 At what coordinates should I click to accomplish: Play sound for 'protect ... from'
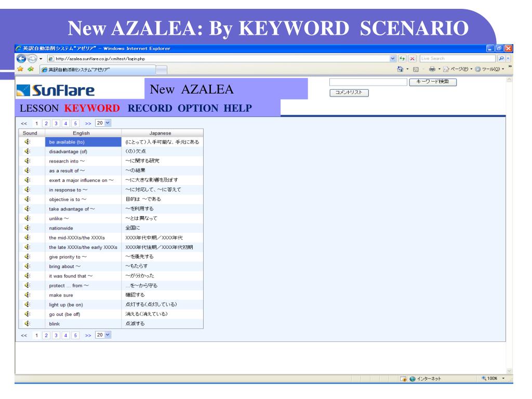pyautogui.click(x=28, y=285)
